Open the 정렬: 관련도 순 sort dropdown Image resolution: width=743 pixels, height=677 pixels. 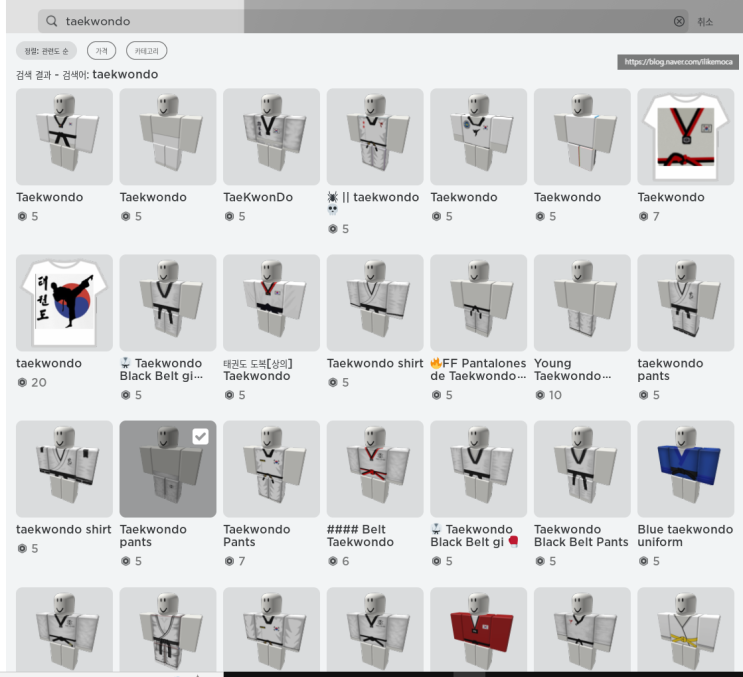click(46, 51)
